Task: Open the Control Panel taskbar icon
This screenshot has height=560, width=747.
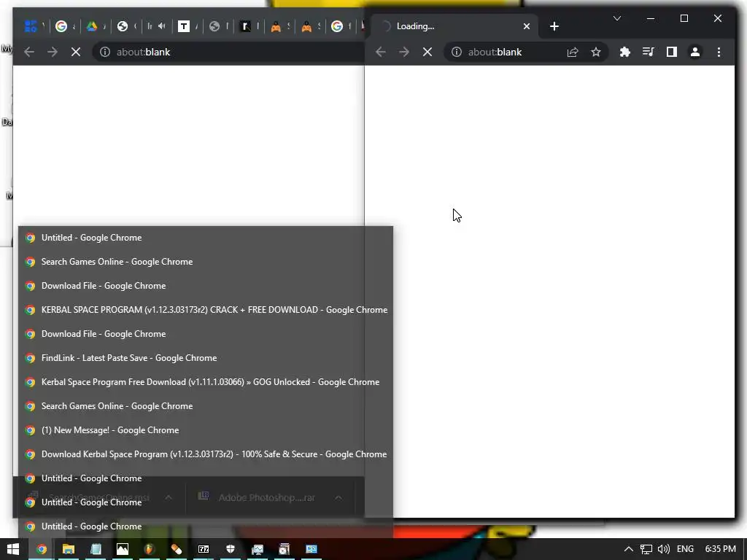Action: (x=311, y=549)
